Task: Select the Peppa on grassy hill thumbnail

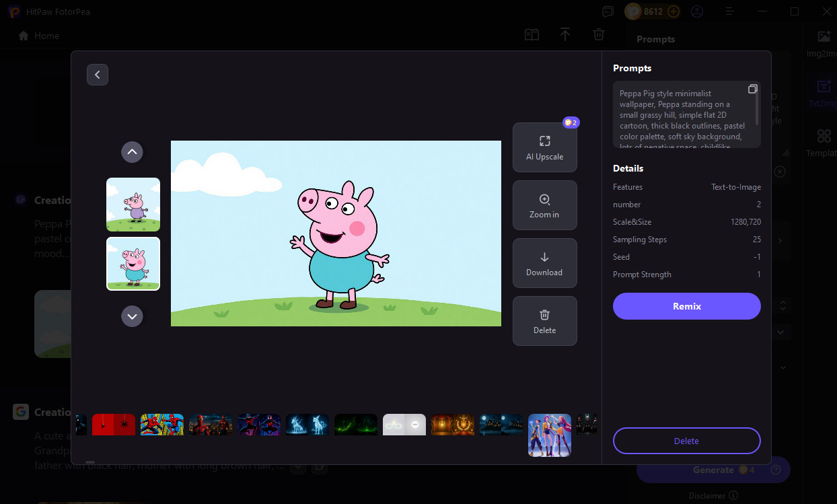Action: point(133,204)
